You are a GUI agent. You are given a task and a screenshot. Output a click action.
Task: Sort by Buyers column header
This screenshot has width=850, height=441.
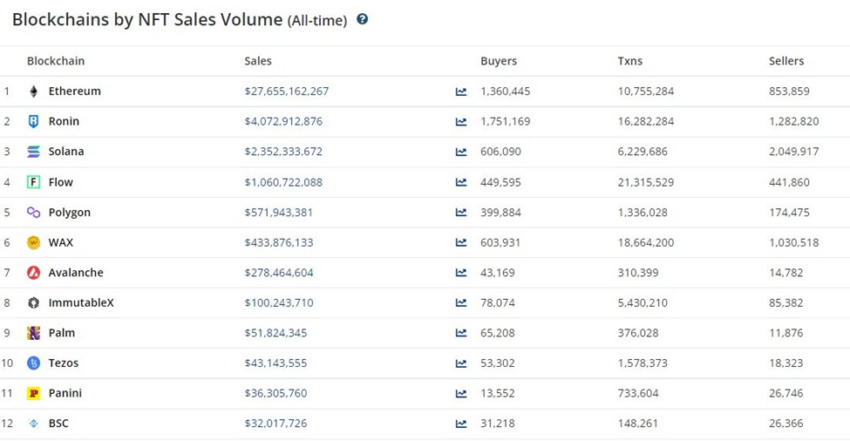pyautogui.click(x=498, y=61)
